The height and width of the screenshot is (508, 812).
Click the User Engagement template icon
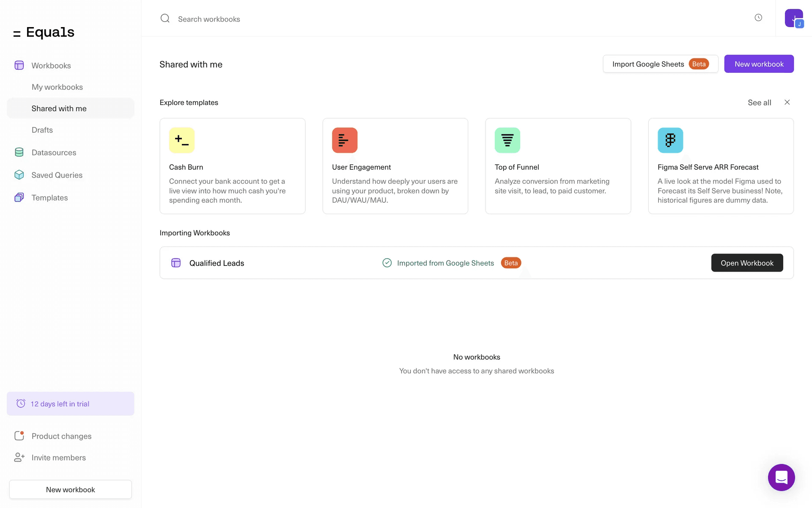345,140
